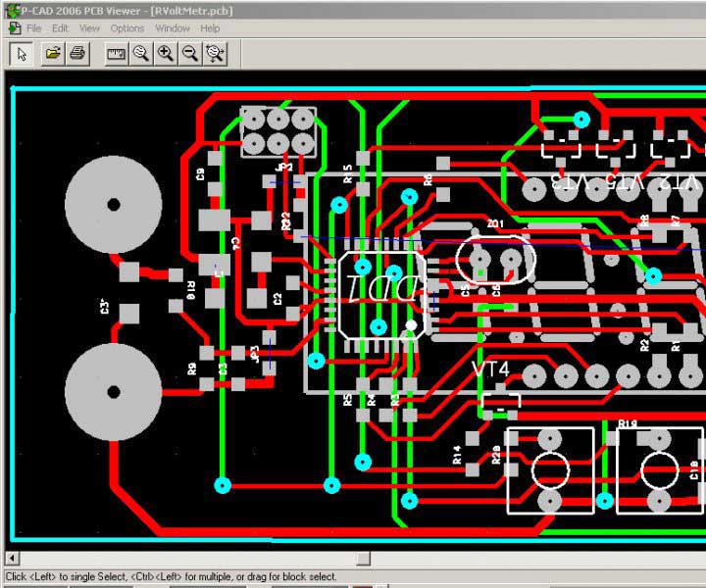706x588 pixels.
Task: Open the Options menu
Action: pyautogui.click(x=127, y=28)
